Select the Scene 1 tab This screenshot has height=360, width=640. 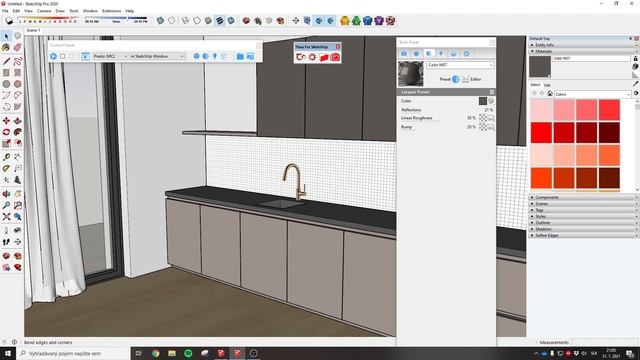coord(33,30)
